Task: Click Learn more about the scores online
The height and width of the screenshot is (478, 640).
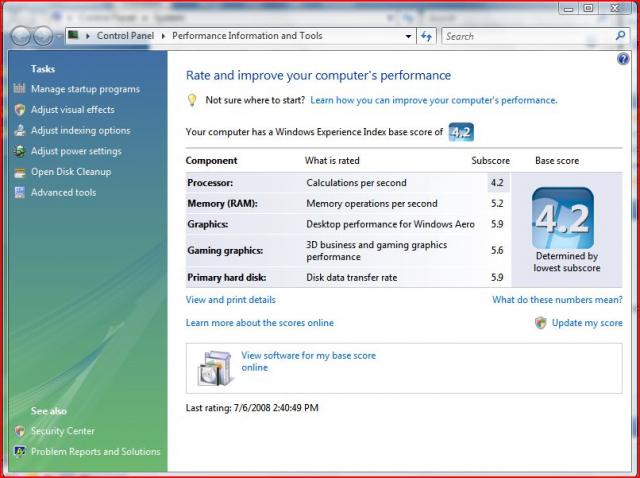Action: (260, 322)
